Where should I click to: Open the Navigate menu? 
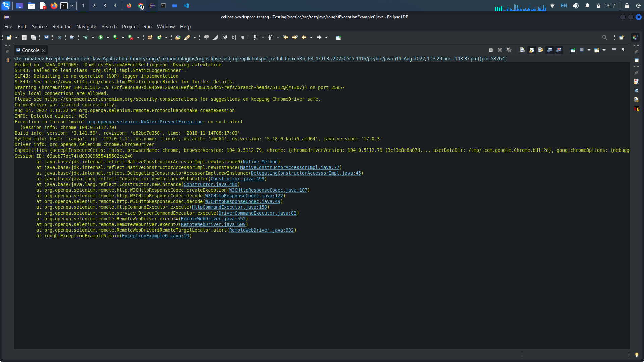[x=86, y=27]
